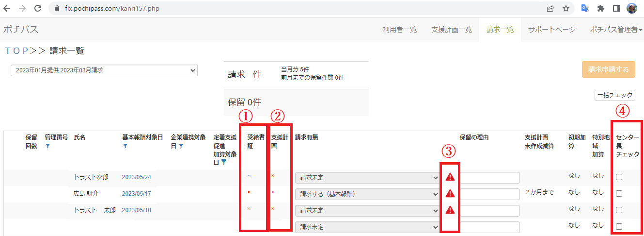Open 請求有無 dropdown for トラスト次郎
Image resolution: width=644 pixels, height=236 pixels.
(367, 178)
